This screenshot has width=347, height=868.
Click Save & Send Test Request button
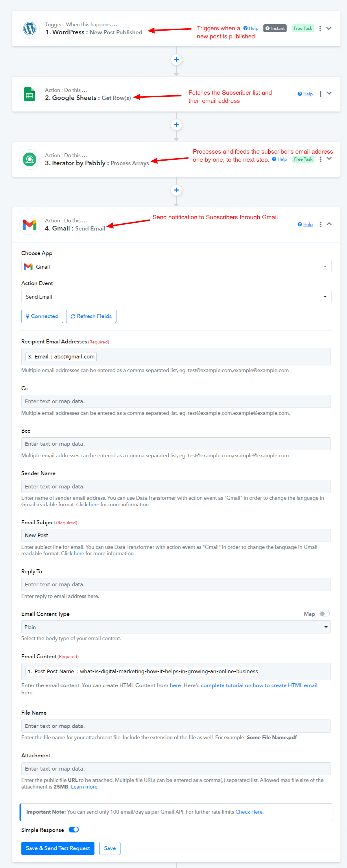click(x=58, y=848)
